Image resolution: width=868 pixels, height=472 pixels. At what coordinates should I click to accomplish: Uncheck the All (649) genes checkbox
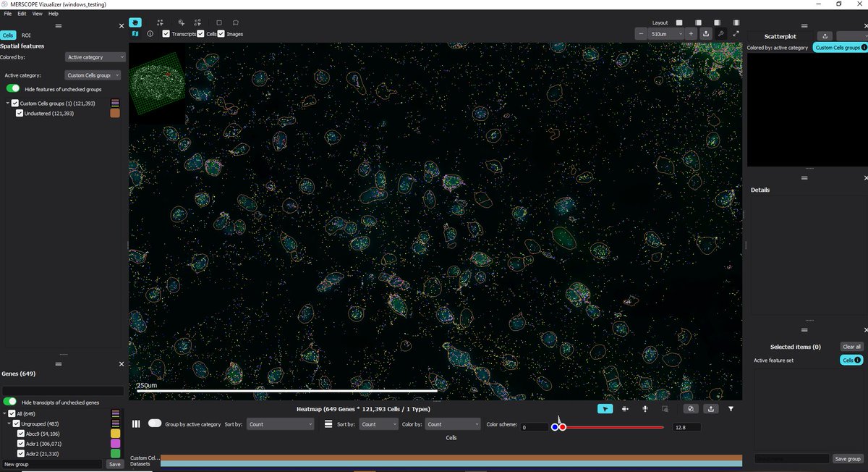(11, 414)
